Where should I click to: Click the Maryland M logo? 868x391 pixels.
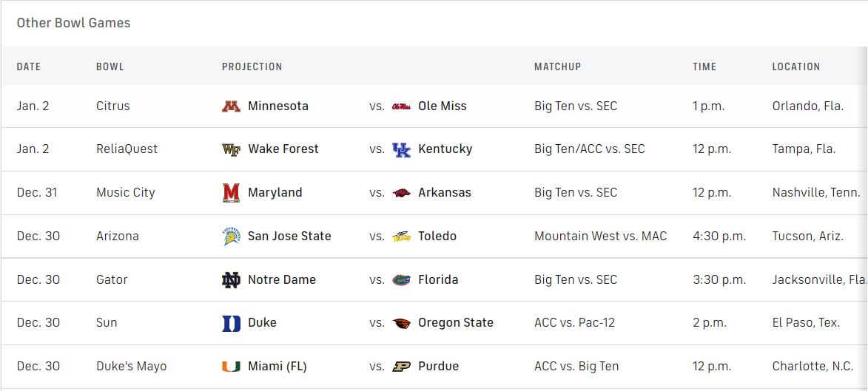(x=231, y=193)
